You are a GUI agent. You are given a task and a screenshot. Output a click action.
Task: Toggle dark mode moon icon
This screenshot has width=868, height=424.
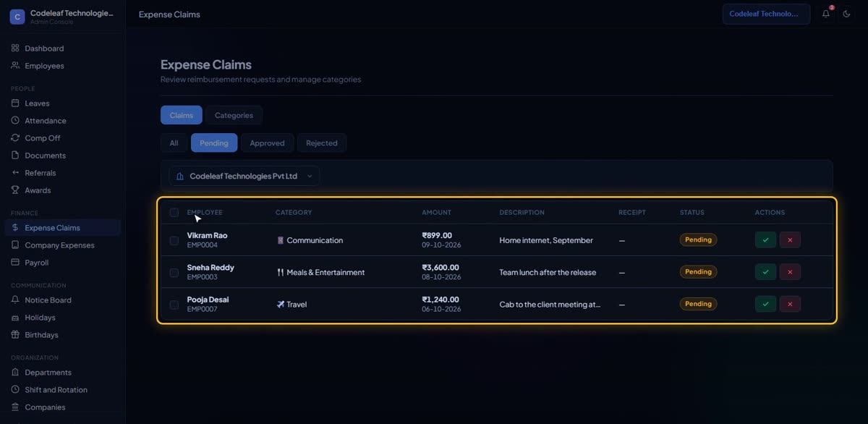click(x=846, y=14)
